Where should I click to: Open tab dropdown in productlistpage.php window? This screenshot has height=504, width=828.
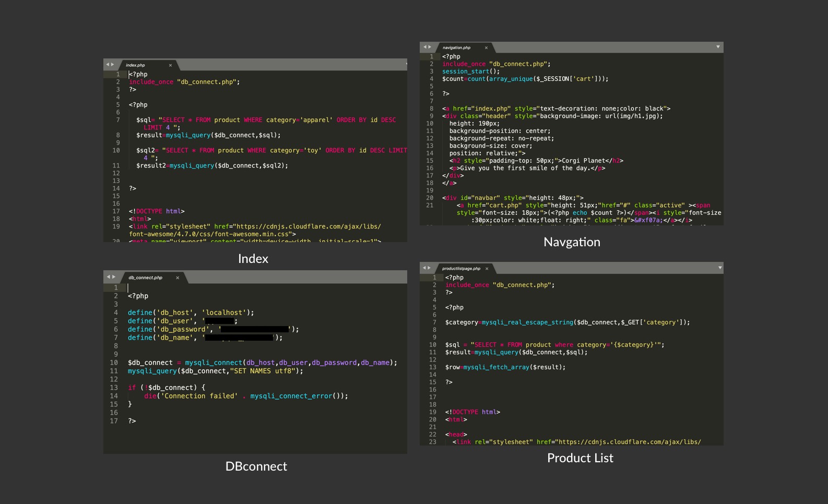720,268
